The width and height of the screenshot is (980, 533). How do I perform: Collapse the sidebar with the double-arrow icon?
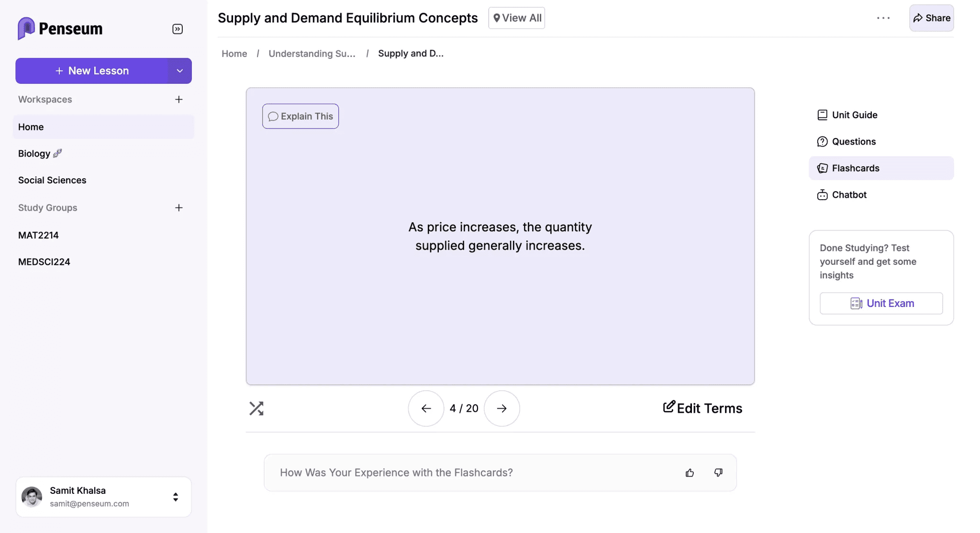(177, 29)
